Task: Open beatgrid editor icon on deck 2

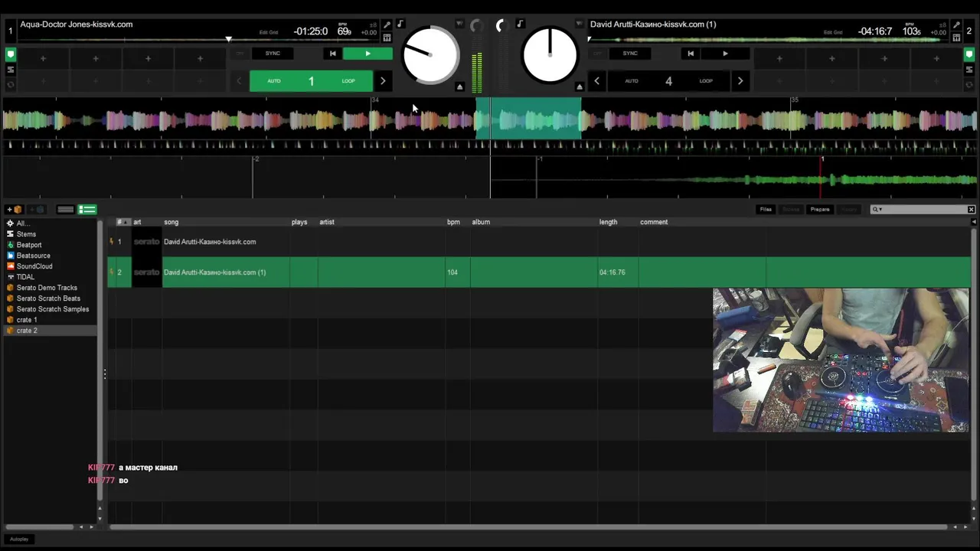Action: [x=956, y=37]
